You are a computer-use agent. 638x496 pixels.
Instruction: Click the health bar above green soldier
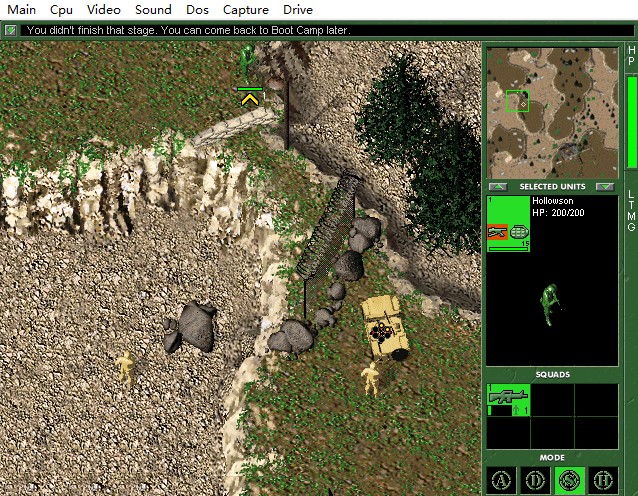250,89
